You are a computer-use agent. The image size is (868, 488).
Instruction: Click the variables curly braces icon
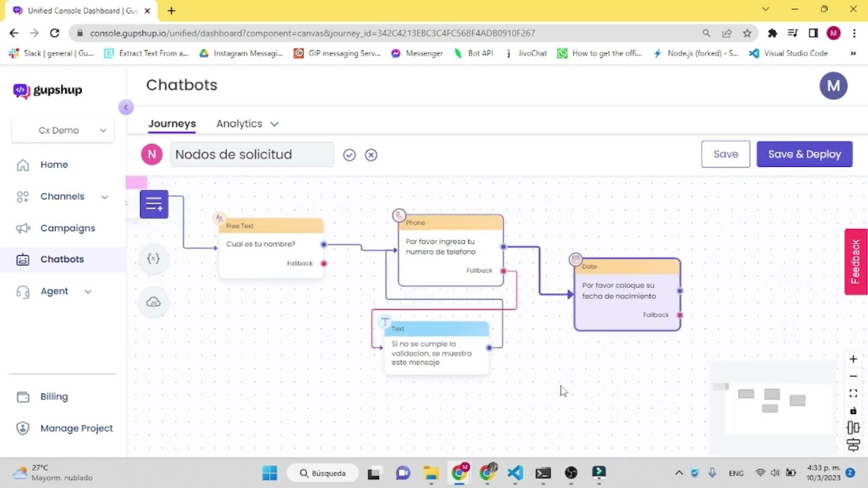(x=153, y=259)
